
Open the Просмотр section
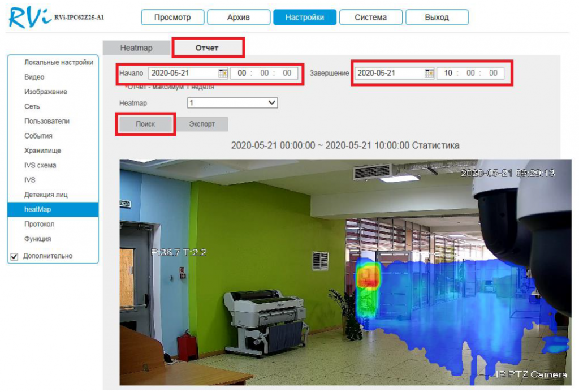(x=172, y=18)
